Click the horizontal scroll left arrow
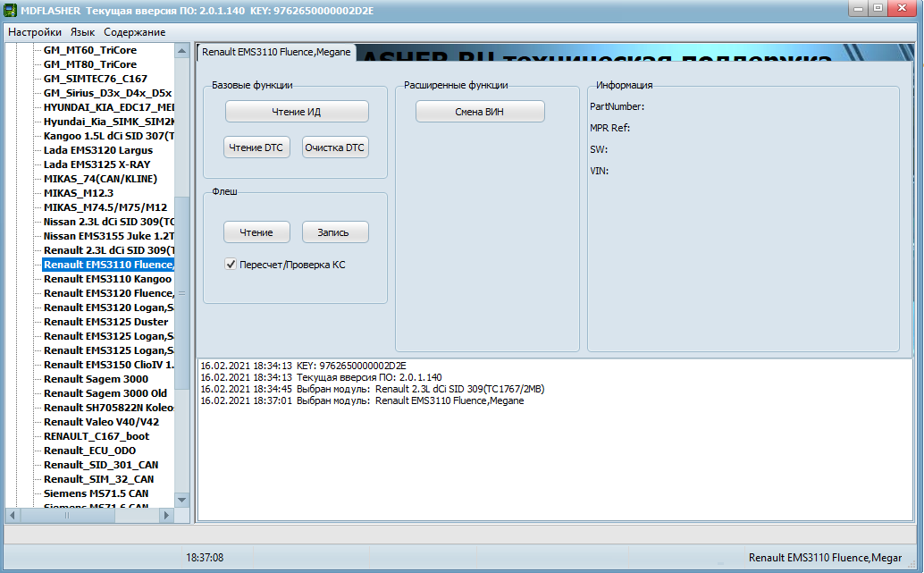 [13, 515]
